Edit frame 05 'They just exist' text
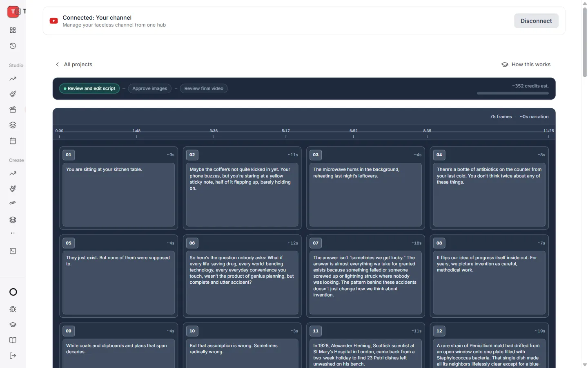 [118, 283]
